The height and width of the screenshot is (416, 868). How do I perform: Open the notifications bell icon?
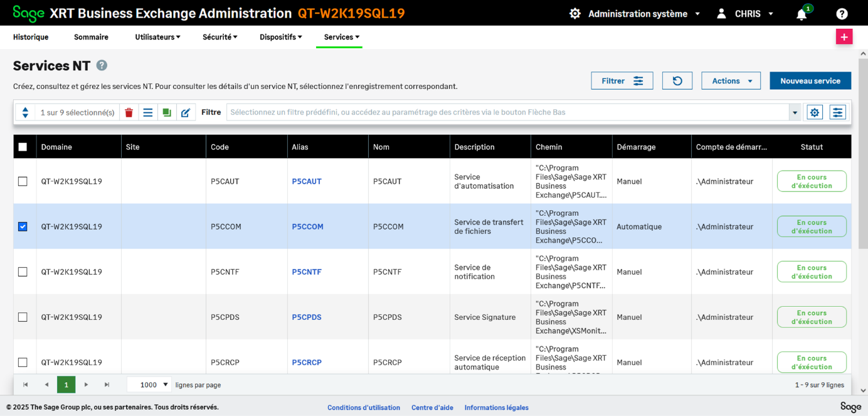tap(802, 14)
